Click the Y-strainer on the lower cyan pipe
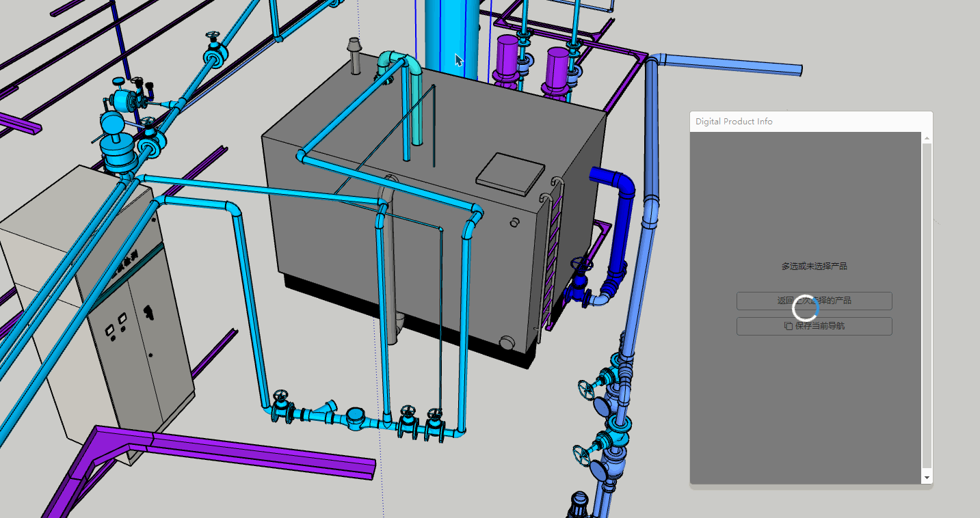Screen dimensions: 980x518 click(325, 412)
